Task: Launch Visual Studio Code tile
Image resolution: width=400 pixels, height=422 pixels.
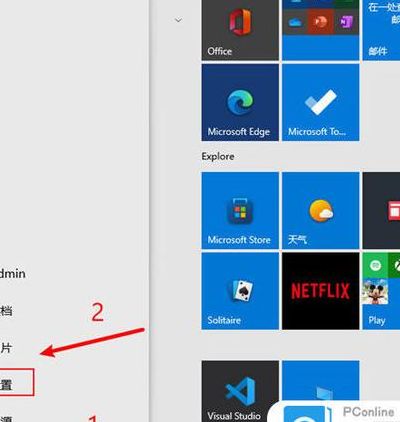Action: (x=240, y=391)
